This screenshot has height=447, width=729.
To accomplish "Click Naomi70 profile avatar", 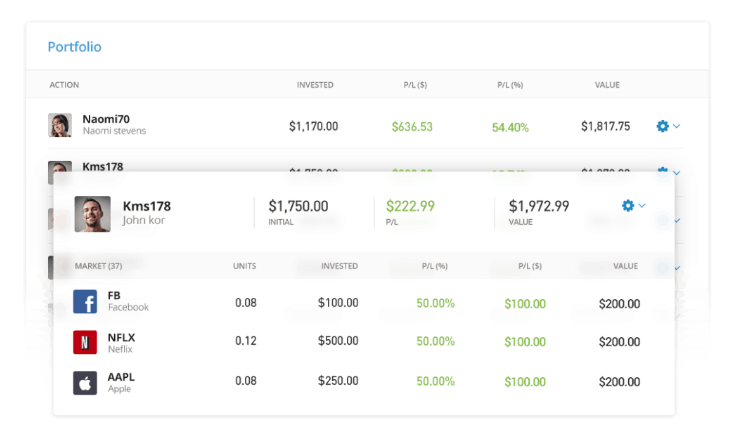I will (x=60, y=125).
